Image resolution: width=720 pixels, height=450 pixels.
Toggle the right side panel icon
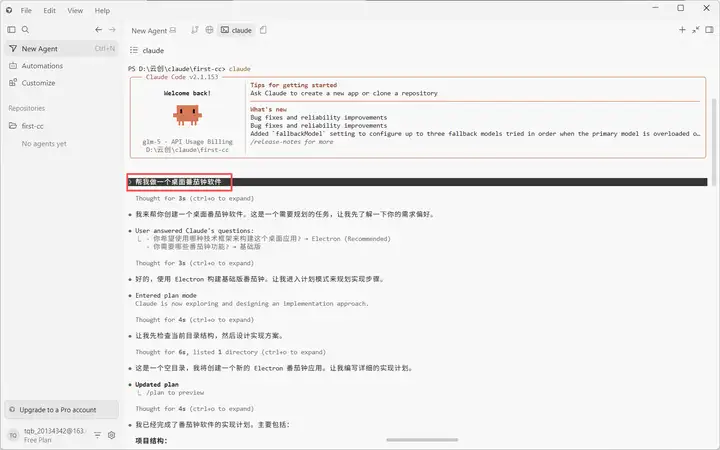[x=709, y=30]
